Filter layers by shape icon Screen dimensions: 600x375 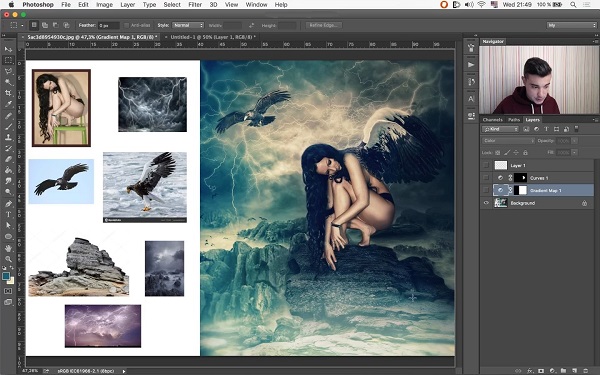(x=556, y=129)
